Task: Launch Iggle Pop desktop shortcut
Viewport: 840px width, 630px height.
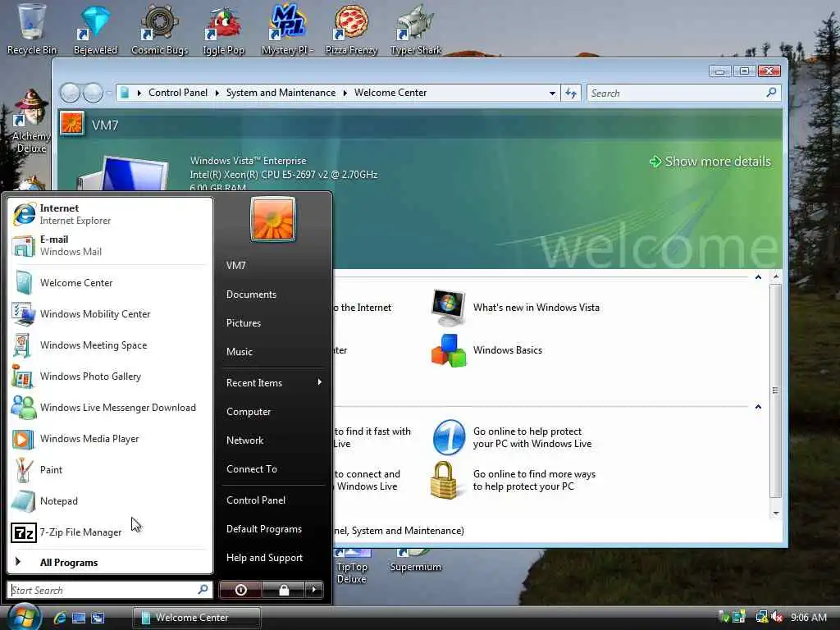Action: click(223, 30)
